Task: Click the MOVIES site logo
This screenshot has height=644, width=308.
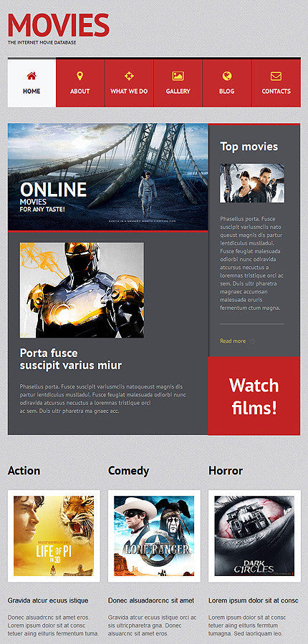Action: [x=59, y=25]
